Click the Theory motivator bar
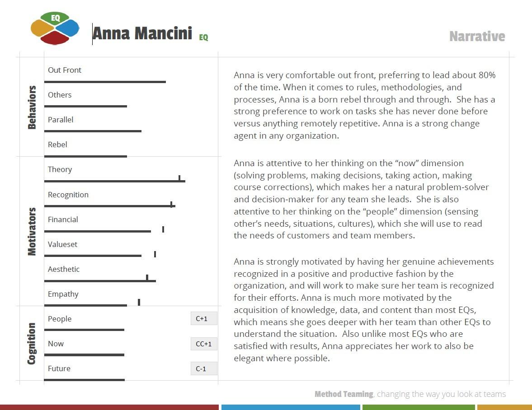Viewport: 532px width, 410px height. pyautogui.click(x=115, y=181)
